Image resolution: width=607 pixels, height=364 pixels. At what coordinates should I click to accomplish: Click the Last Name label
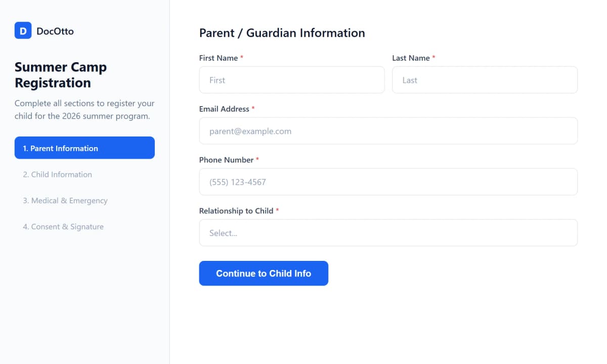click(411, 58)
